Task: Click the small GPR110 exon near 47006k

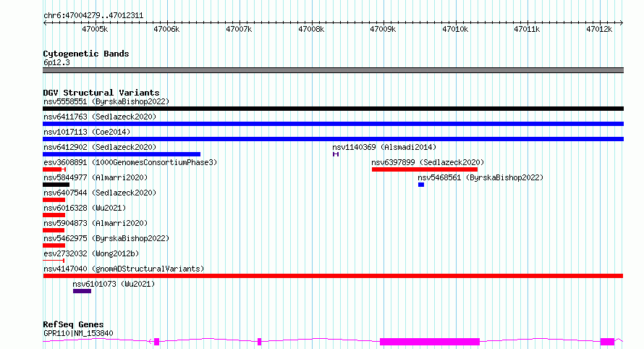Action: click(x=156, y=342)
